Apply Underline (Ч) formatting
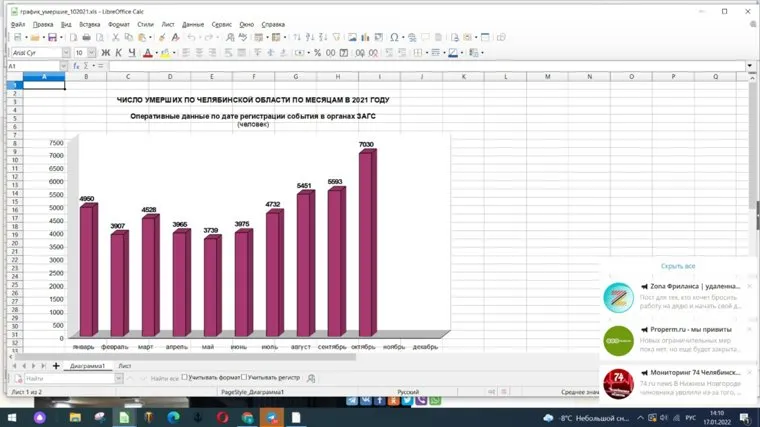The height and width of the screenshot is (427, 760). [131, 53]
